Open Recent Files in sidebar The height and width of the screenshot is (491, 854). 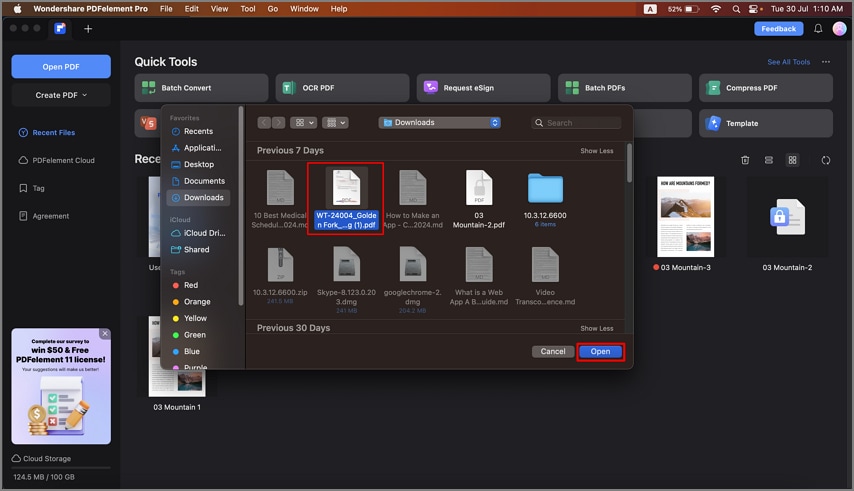pos(47,132)
